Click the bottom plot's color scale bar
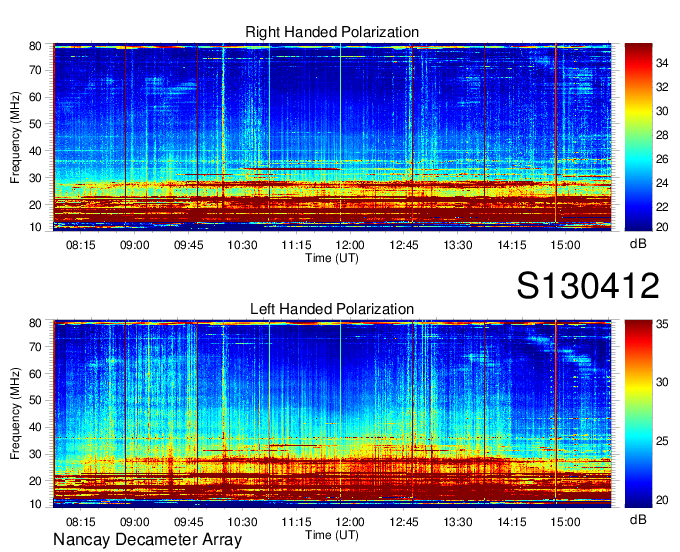The image size is (680, 552). pos(638,414)
